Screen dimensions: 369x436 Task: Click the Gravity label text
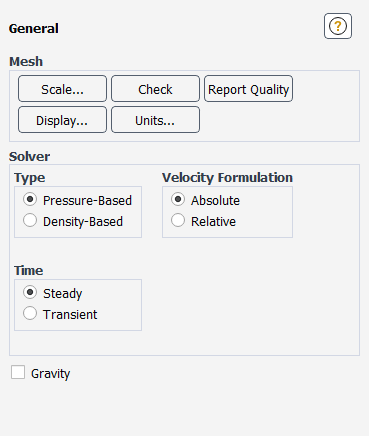click(x=50, y=374)
